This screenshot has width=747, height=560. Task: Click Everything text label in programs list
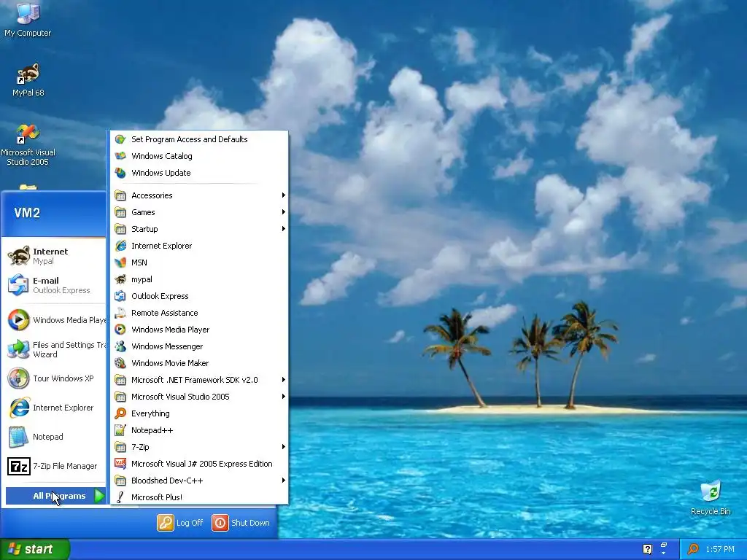150,413
